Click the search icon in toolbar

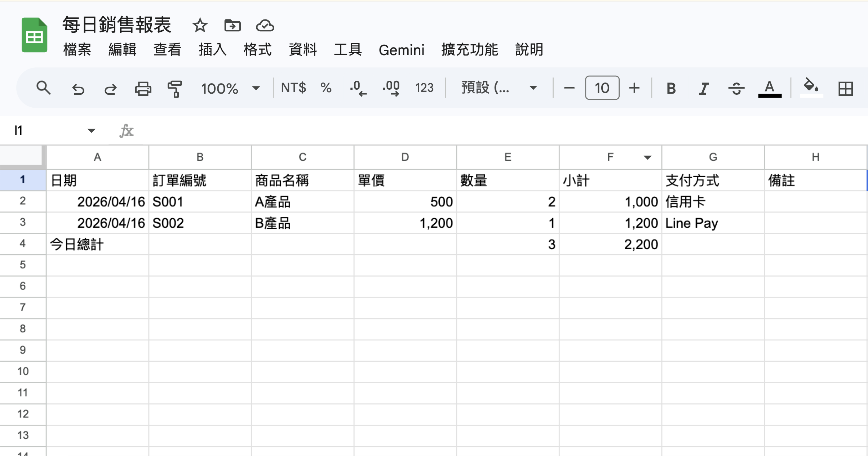coord(44,88)
